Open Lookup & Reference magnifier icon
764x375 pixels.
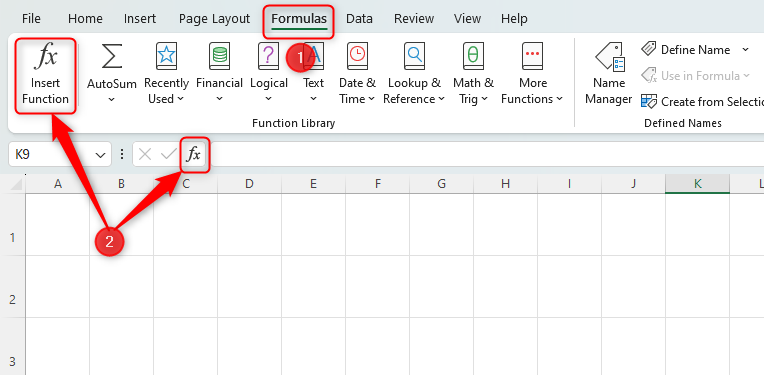click(x=414, y=56)
